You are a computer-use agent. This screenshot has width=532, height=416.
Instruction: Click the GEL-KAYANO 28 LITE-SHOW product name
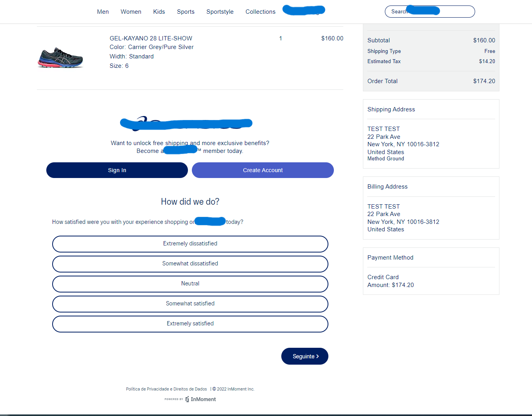pyautogui.click(x=151, y=38)
